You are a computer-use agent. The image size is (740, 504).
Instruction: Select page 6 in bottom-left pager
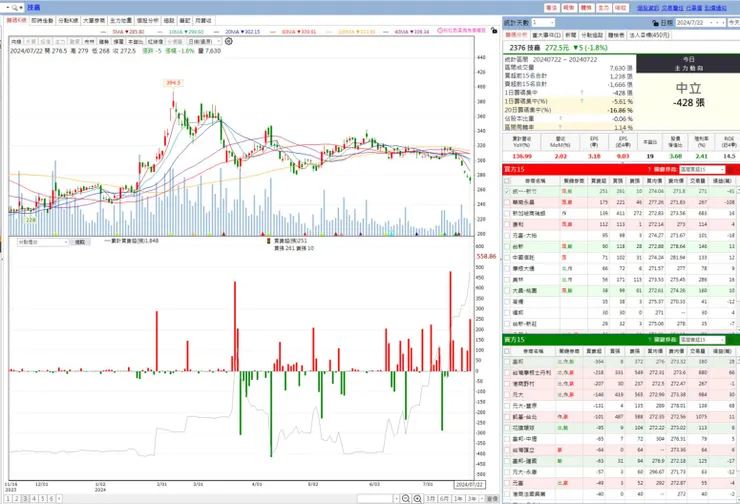(x=51, y=498)
